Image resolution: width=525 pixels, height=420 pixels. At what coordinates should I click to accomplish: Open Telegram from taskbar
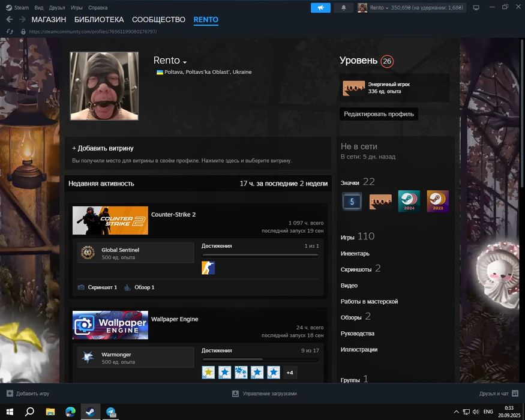(111, 412)
